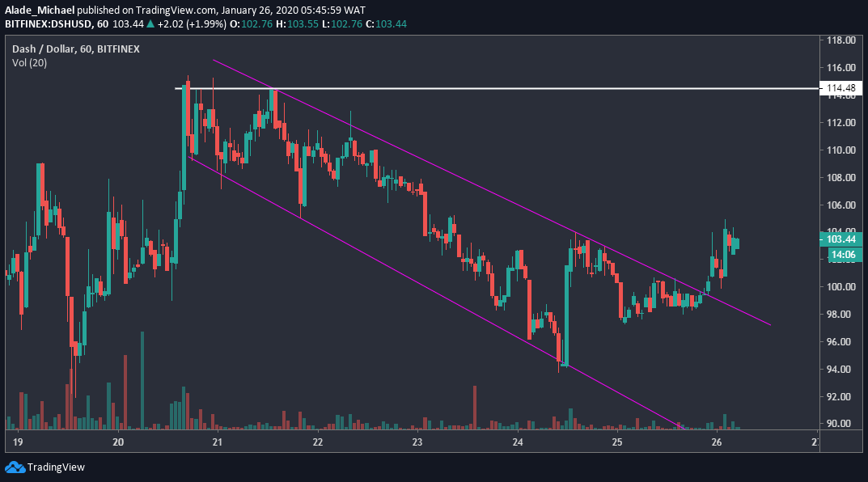Click BITFINEX in the chart legend
This screenshot has height=482, width=868.
click(x=120, y=49)
